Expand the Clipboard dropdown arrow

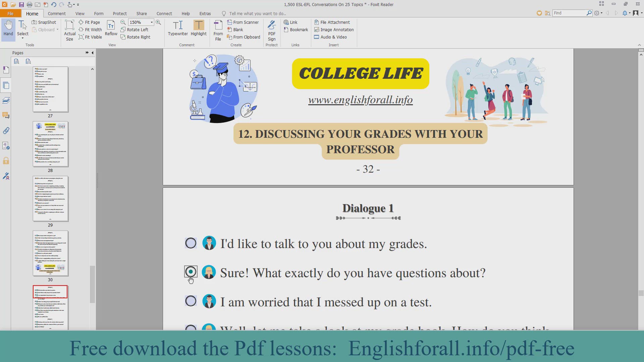[x=58, y=29]
